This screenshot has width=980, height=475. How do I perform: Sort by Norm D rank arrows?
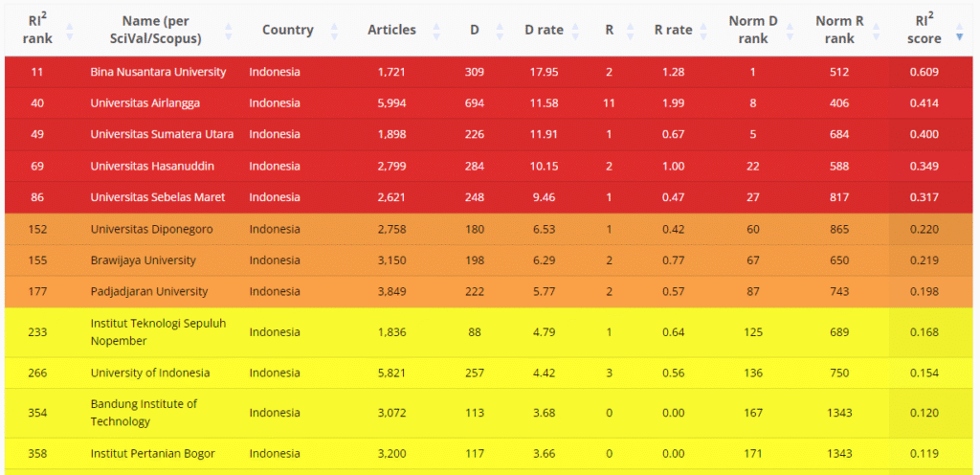(791, 30)
